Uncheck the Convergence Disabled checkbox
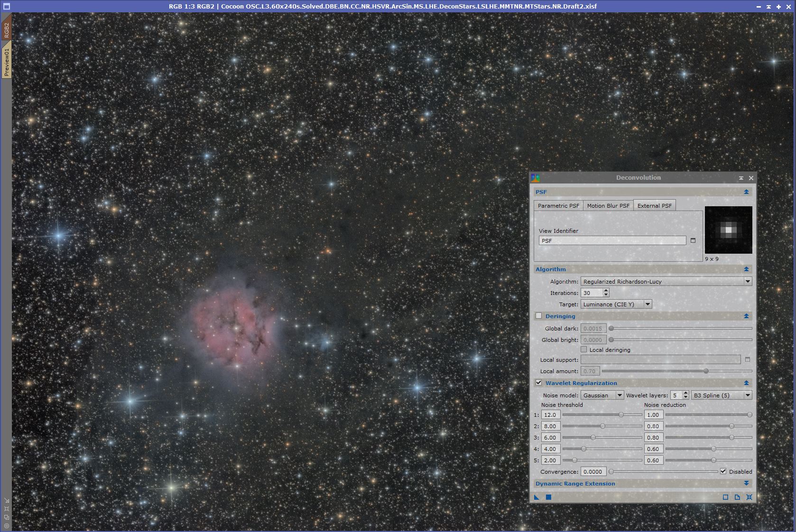This screenshot has width=796, height=532. point(723,471)
